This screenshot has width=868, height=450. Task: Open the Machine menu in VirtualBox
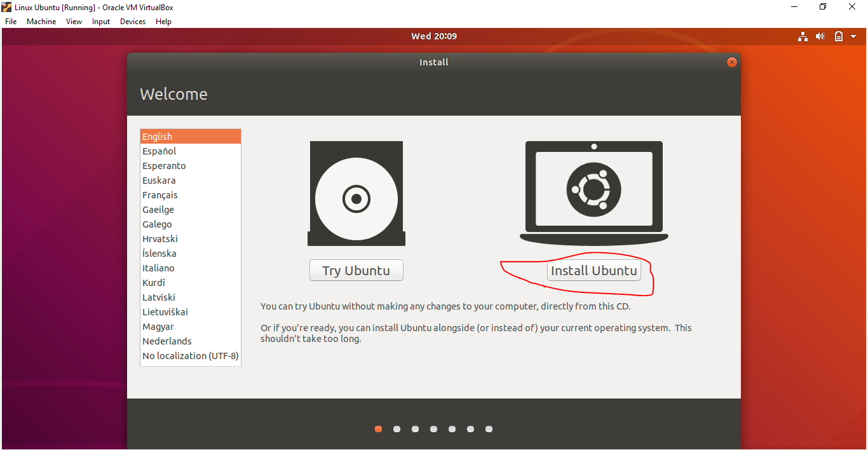click(41, 22)
